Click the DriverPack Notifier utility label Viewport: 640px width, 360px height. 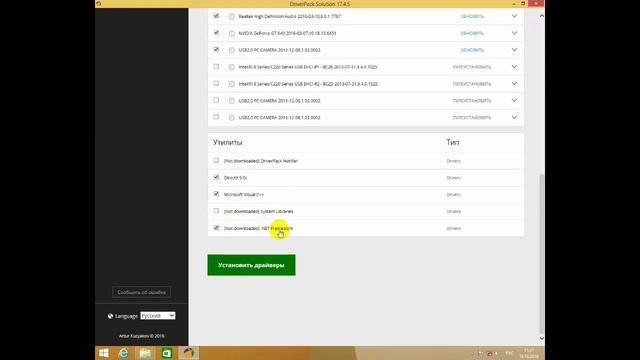(x=261, y=161)
